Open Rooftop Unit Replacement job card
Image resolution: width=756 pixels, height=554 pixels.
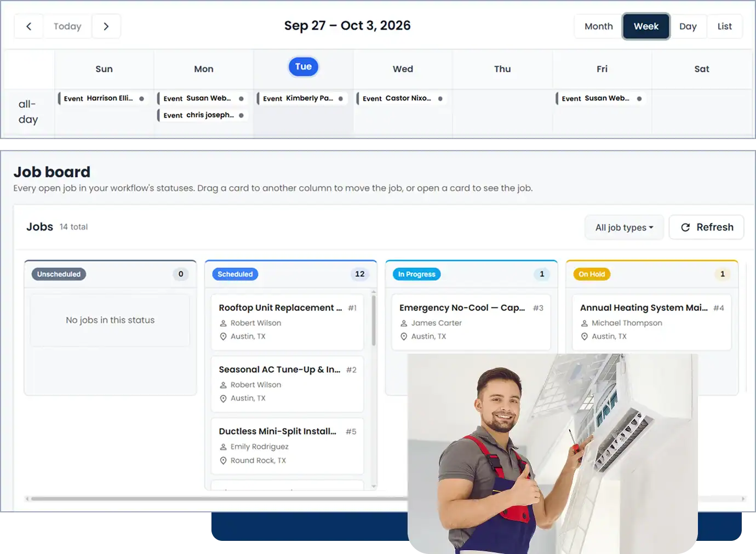[288, 322]
